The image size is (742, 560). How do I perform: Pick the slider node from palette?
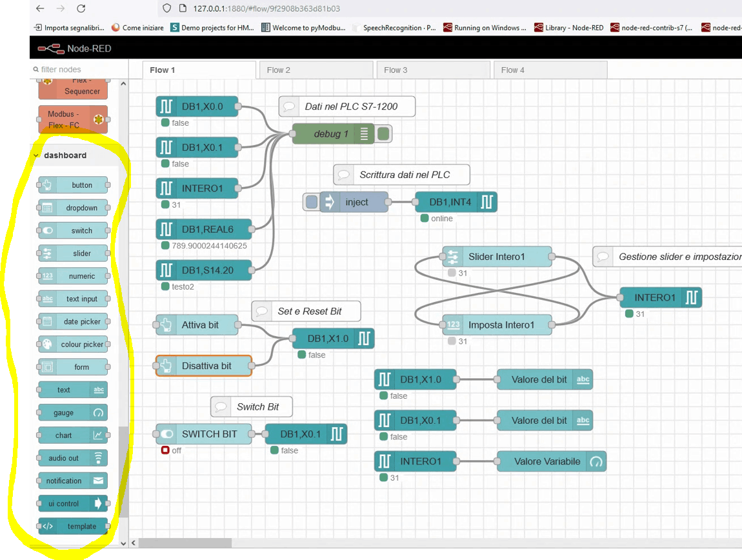click(73, 254)
